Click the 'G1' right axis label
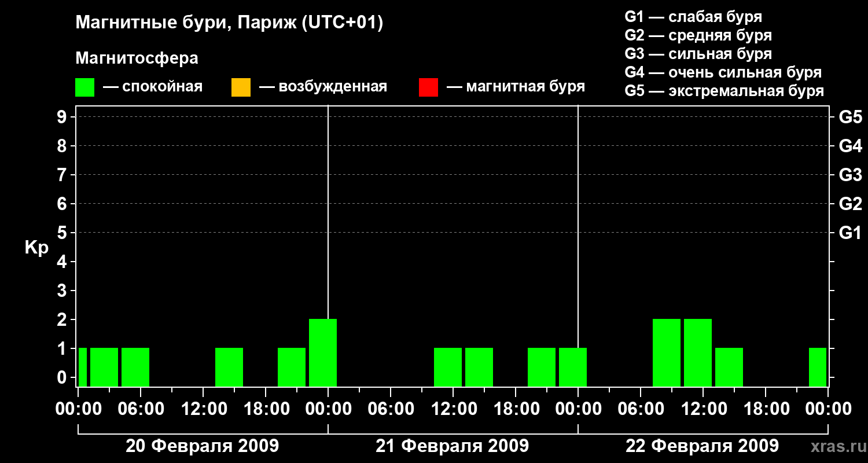The image size is (868, 463). (850, 233)
